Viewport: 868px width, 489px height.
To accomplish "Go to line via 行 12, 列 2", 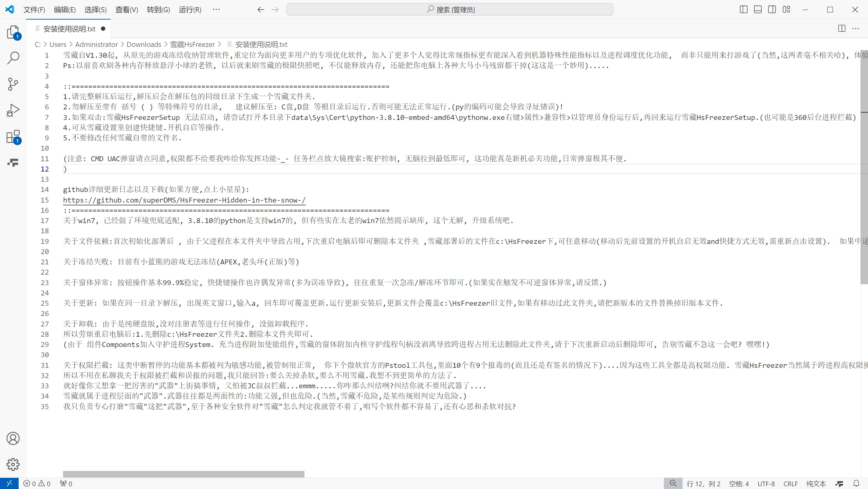I will [x=704, y=484].
